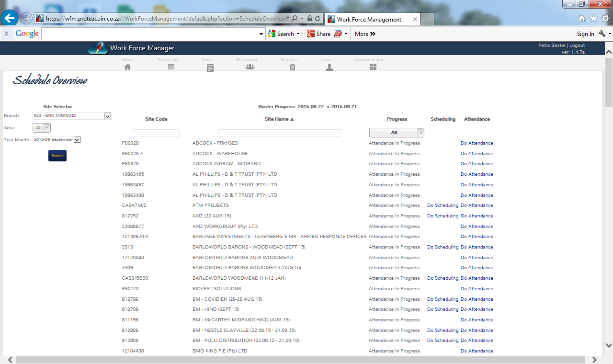613x364 pixels.
Task: Open the Sites menu icon
Action: 210,68
